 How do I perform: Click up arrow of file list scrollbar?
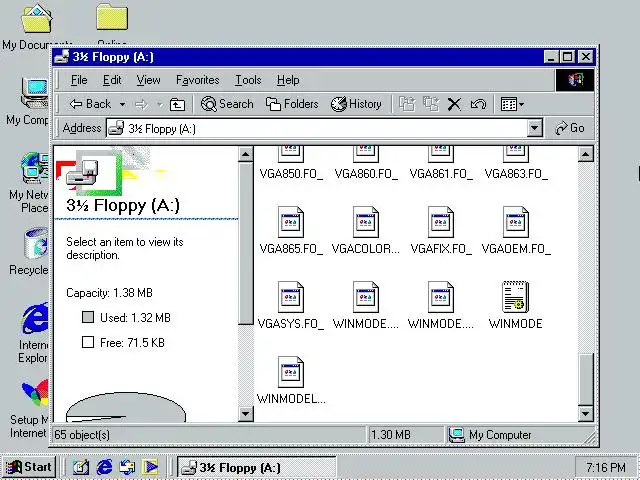click(585, 154)
